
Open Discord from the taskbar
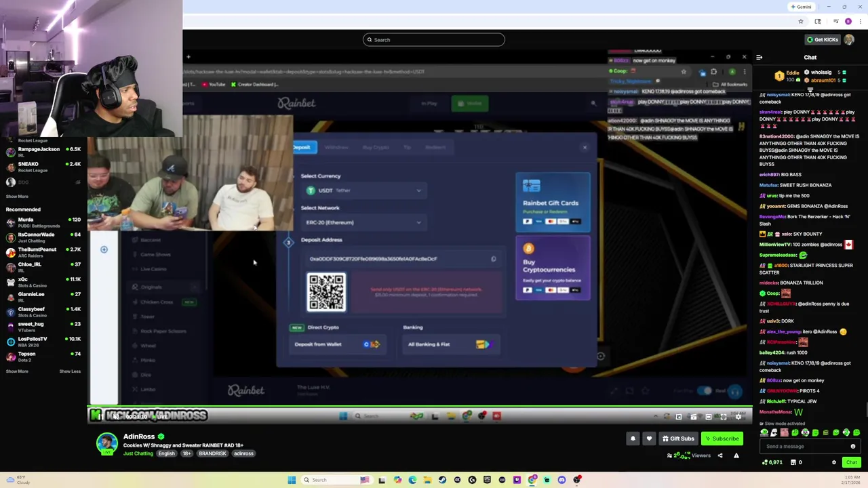pos(561,480)
